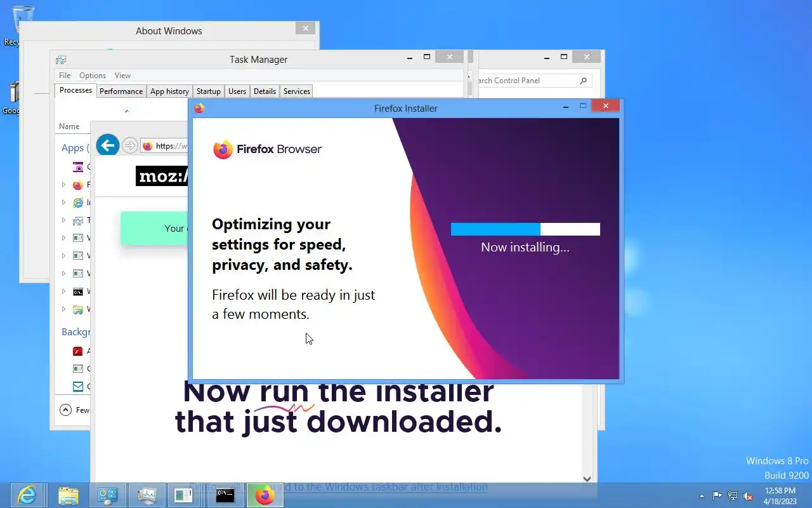This screenshot has width=812, height=508.
Task: Click the search magnifier in Control Panel
Action: (x=584, y=81)
